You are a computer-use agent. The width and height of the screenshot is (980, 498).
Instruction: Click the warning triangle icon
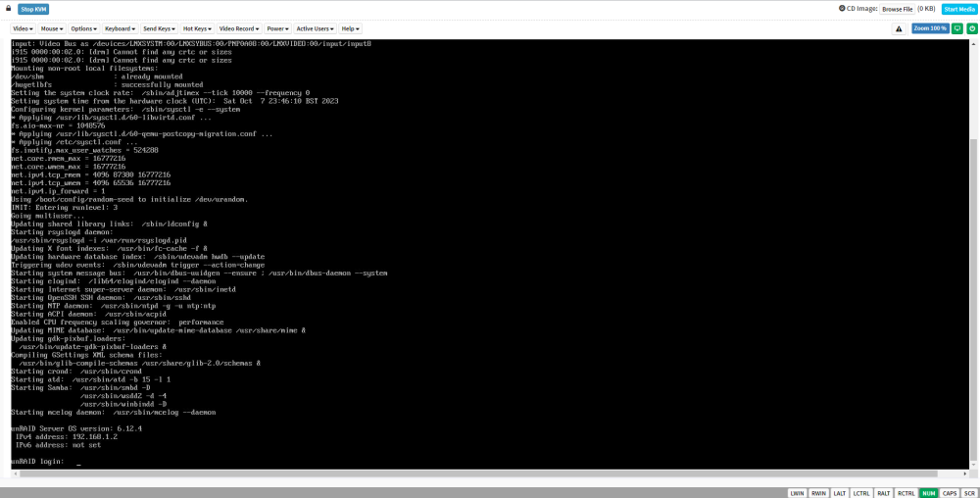pos(899,28)
